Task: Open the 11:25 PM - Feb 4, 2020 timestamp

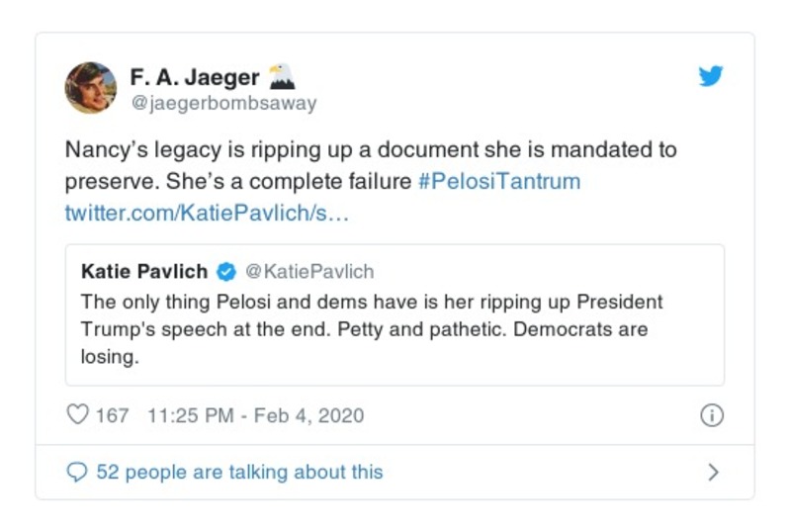Action: pos(254,415)
